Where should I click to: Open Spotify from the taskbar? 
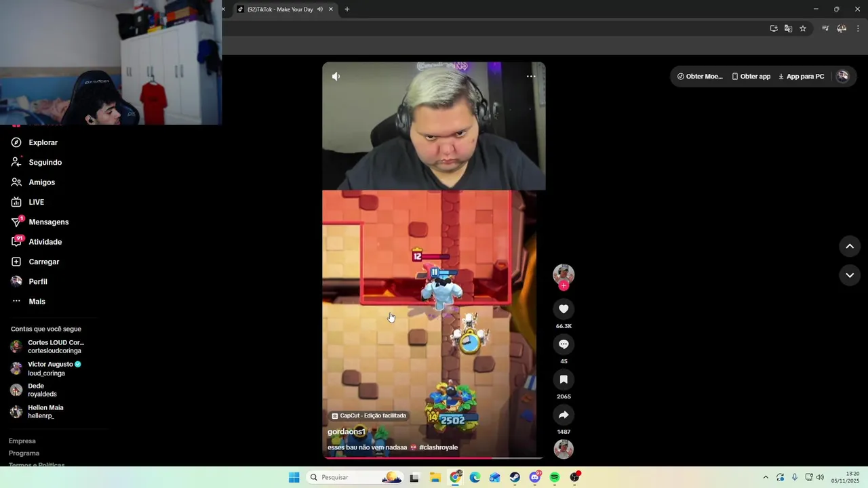(x=555, y=478)
